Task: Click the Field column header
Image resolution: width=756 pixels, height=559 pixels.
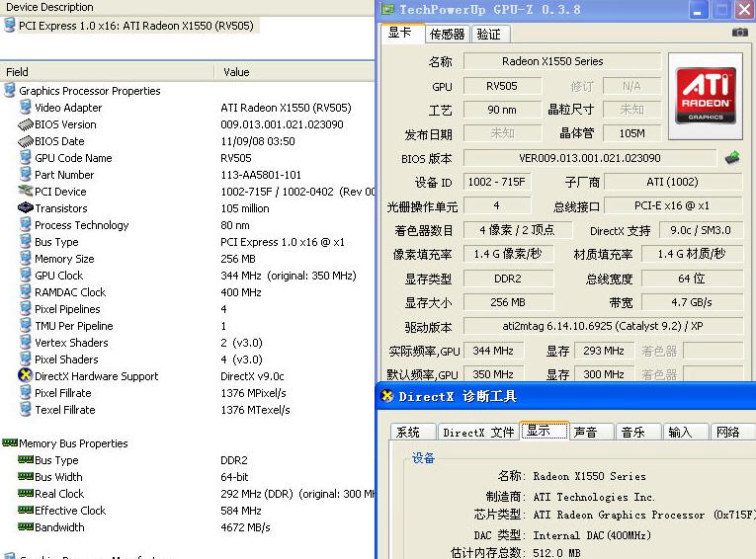Action: [107, 72]
